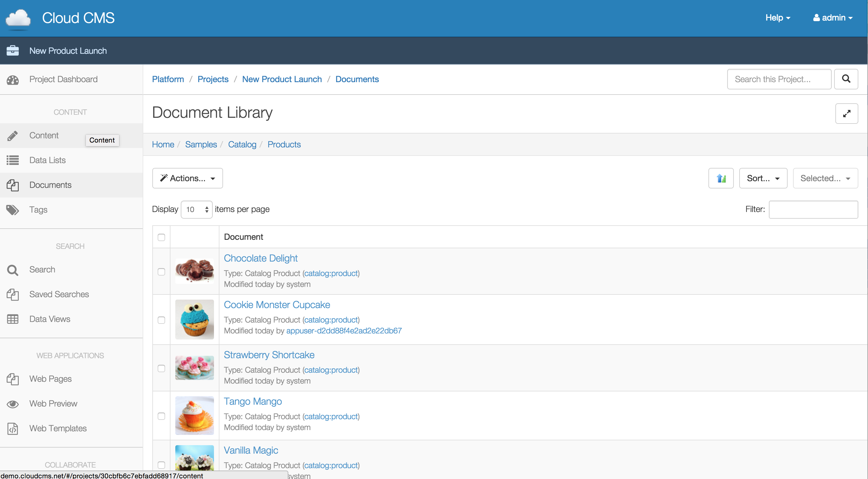Click the admin user icon
The width and height of the screenshot is (868, 479).
click(816, 18)
